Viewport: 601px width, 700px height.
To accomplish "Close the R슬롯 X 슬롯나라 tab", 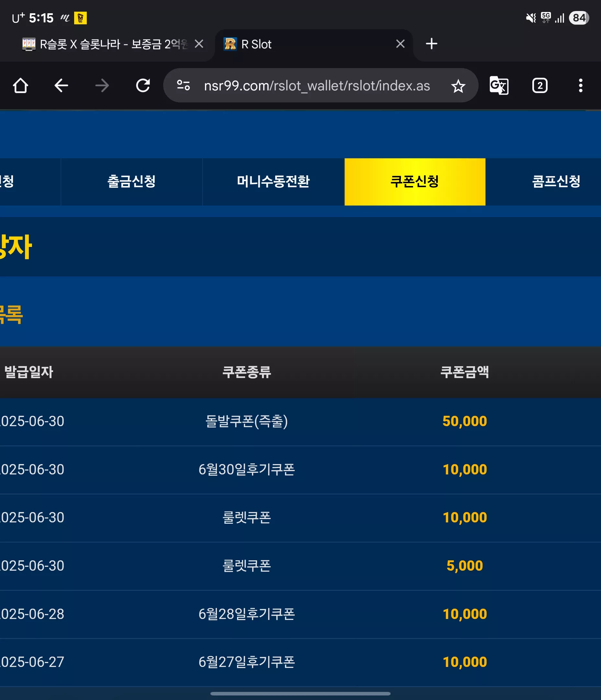I will point(199,43).
